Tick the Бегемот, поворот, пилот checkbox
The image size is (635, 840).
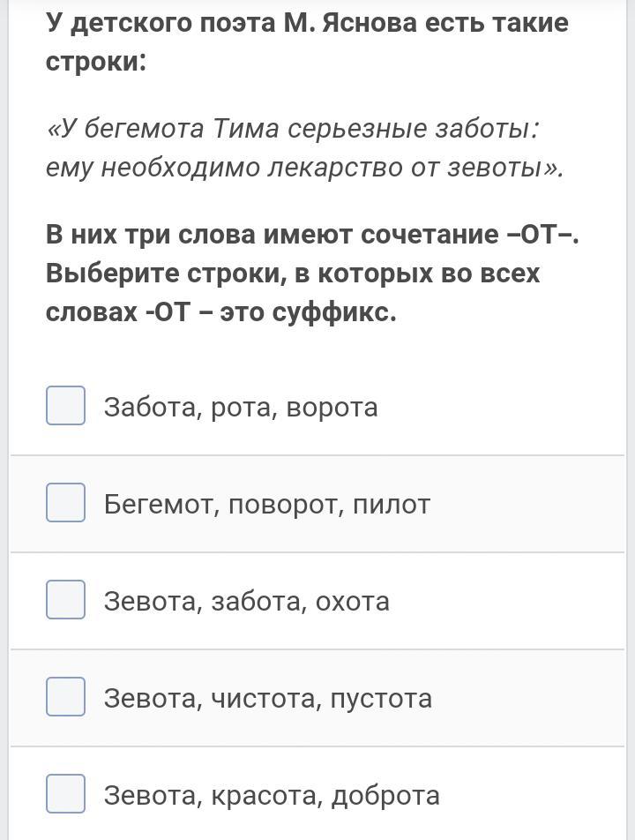point(65,503)
